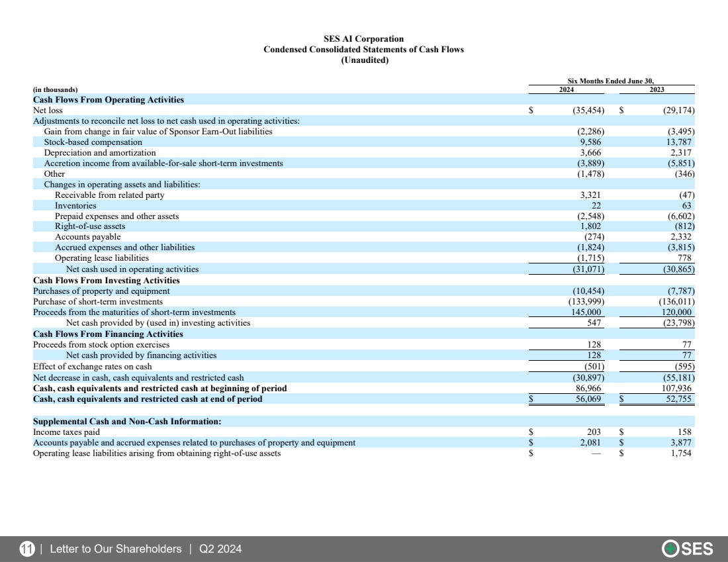Click the Cash Flows From Investing Activities heading
Image resolution: width=728 pixels, height=562 pixels.
point(107,280)
